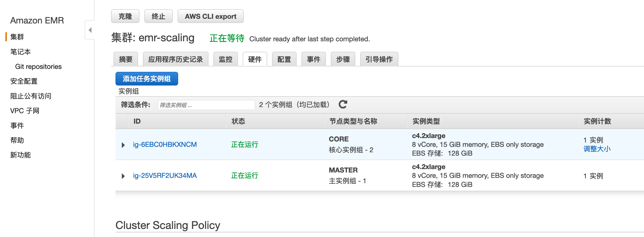Click the refresh instance groups icon
This screenshot has width=644, height=237.
(x=343, y=104)
